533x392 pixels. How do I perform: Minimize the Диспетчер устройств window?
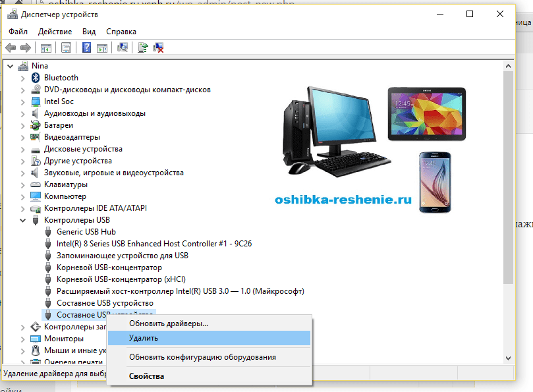click(440, 14)
